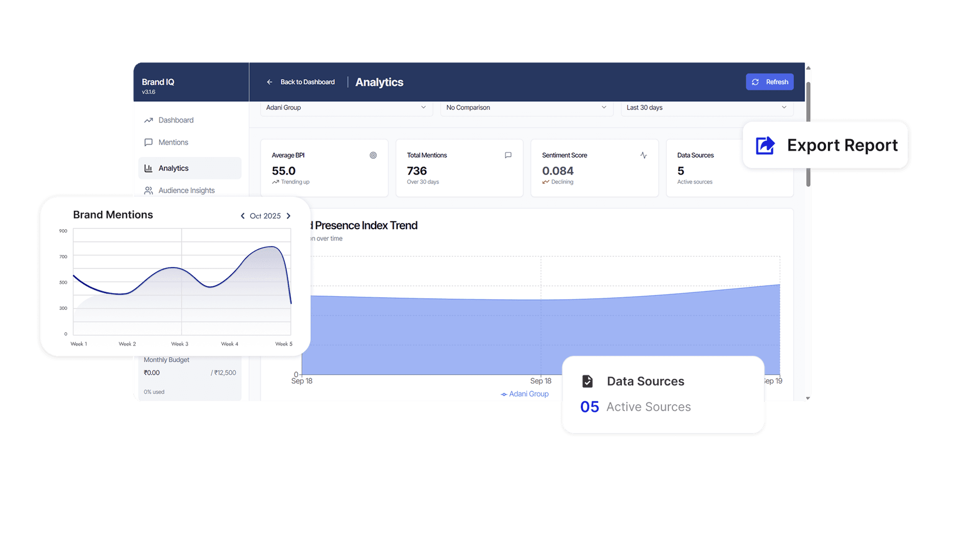The width and height of the screenshot is (980, 536).
Task: Open Audience Insights with the people icon
Action: click(x=149, y=190)
